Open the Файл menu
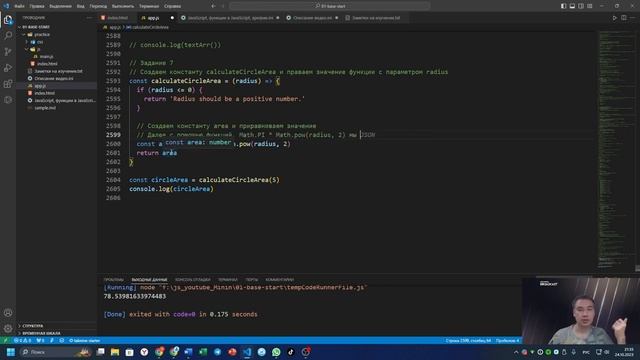 click(x=19, y=6)
